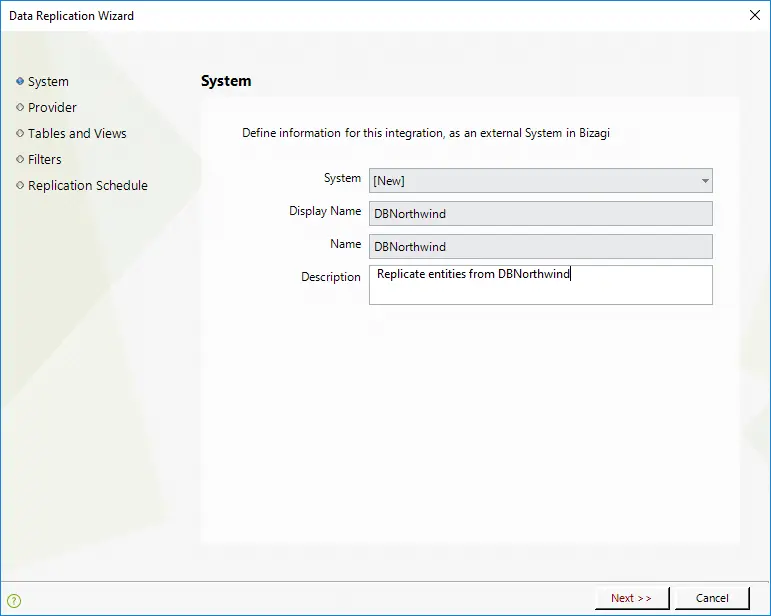771x616 pixels.
Task: Click the Cancel button
Action: coord(712,598)
